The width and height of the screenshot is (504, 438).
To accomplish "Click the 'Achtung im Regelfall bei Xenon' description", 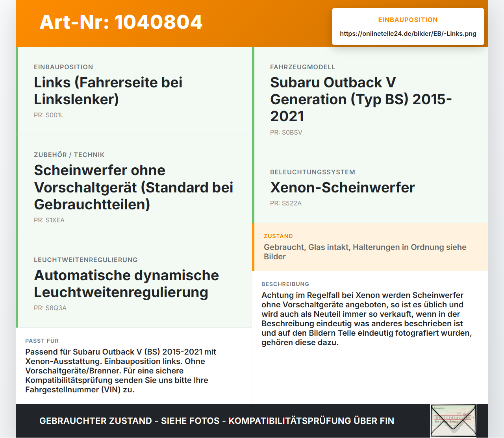I will [367, 319].
